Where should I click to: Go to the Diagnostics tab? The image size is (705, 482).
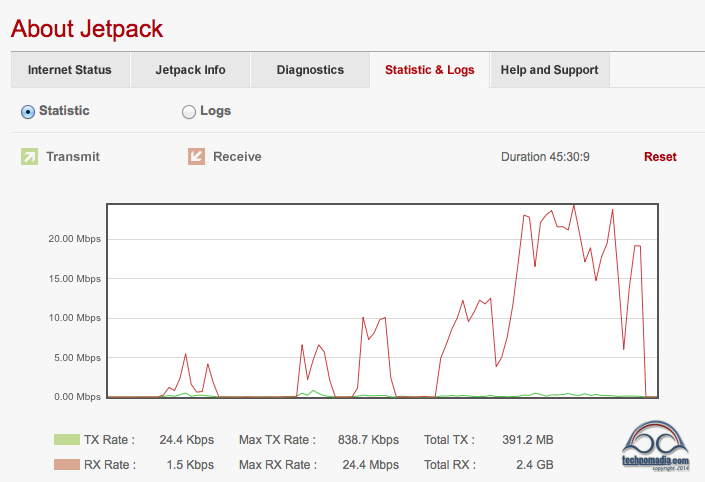click(310, 70)
